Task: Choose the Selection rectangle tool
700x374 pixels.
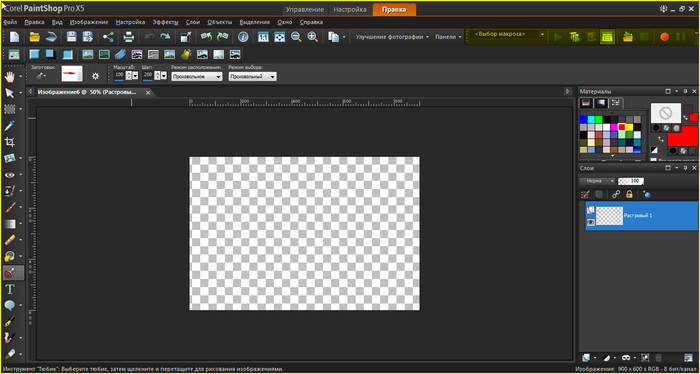Action: [x=9, y=109]
